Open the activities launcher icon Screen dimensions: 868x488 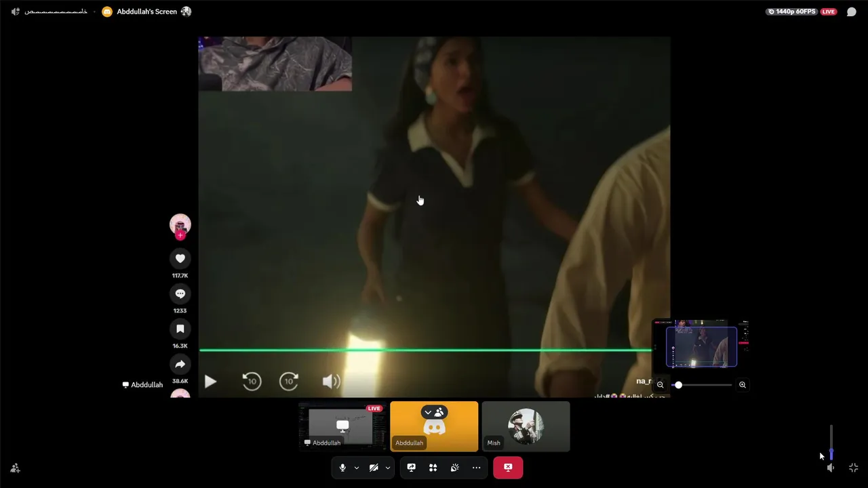click(x=433, y=468)
